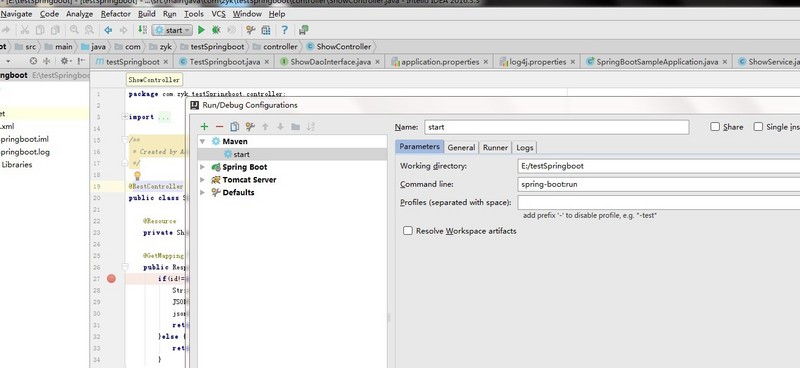Expand the Spring Boot configuration node

[x=203, y=167]
